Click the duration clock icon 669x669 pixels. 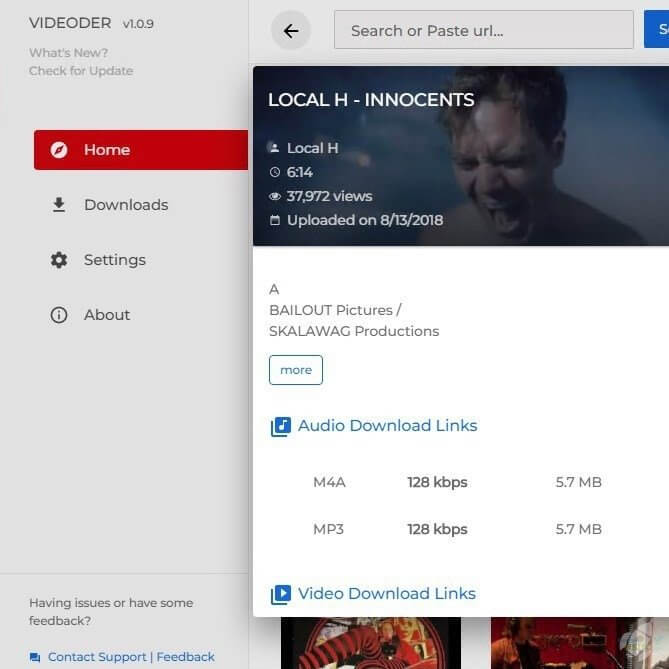[275, 172]
